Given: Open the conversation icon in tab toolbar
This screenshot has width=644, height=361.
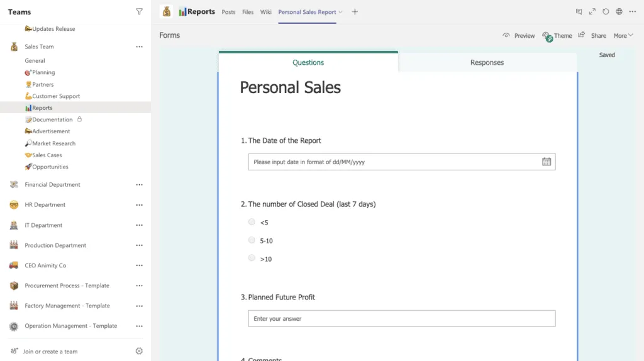Looking at the screenshot, I should (579, 11).
